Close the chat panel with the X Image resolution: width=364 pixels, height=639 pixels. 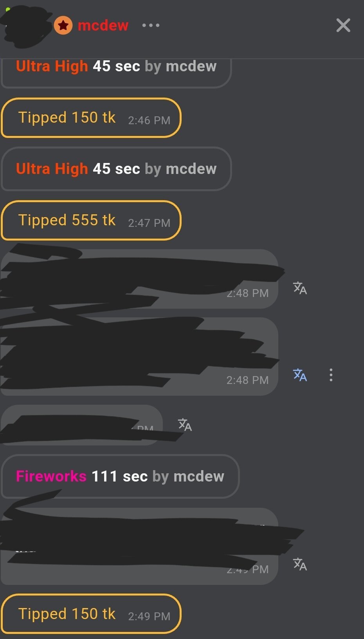pos(343,25)
